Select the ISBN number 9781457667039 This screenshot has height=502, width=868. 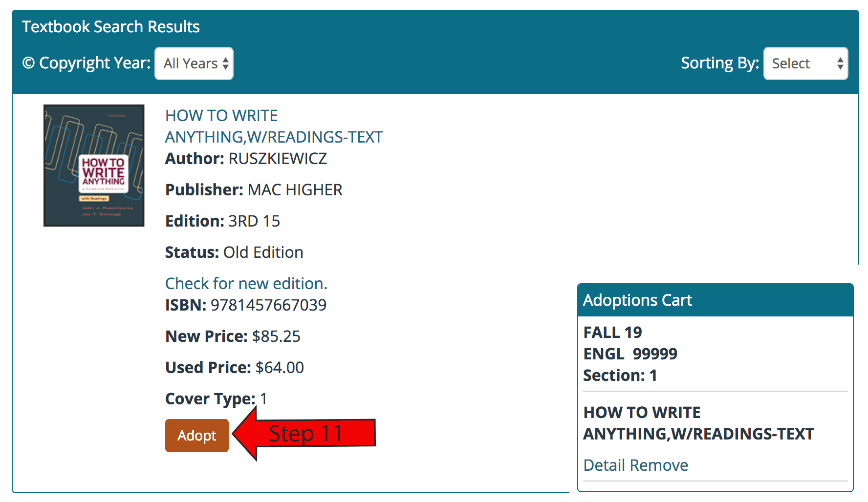pyautogui.click(x=268, y=305)
